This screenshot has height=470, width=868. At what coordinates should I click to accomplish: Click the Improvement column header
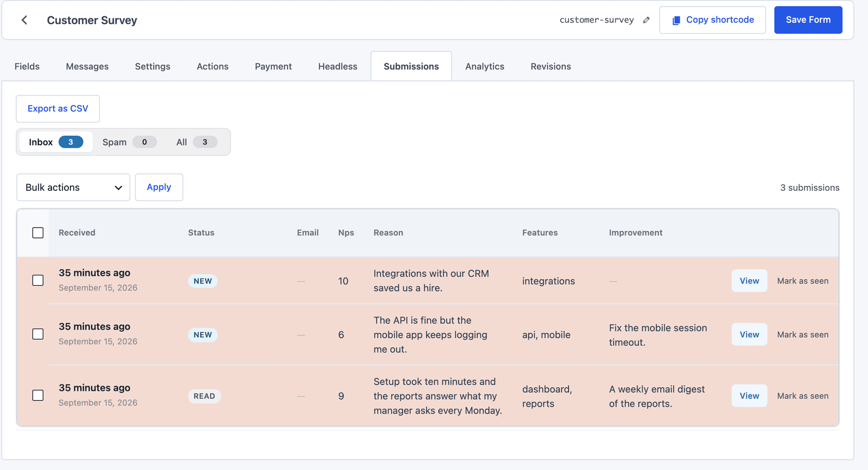click(x=636, y=233)
